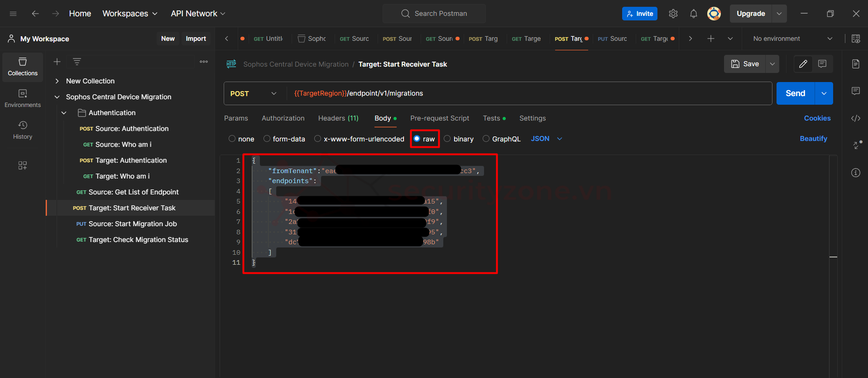Switch to the Pre-request Script tab

click(440, 118)
